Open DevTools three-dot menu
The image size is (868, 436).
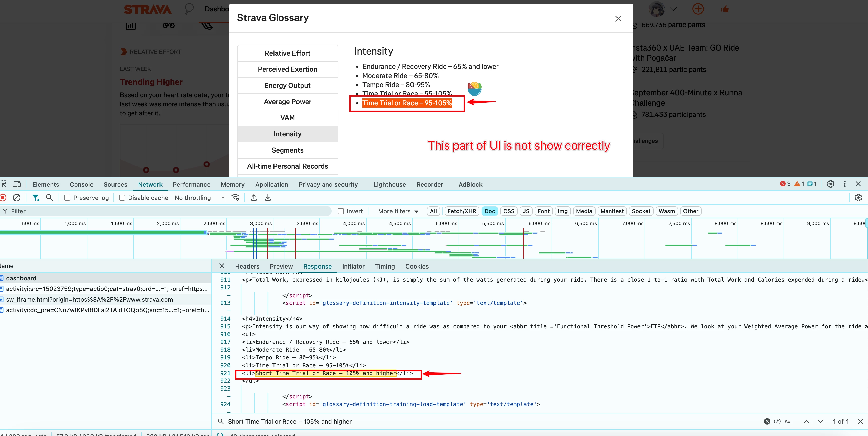(x=844, y=184)
